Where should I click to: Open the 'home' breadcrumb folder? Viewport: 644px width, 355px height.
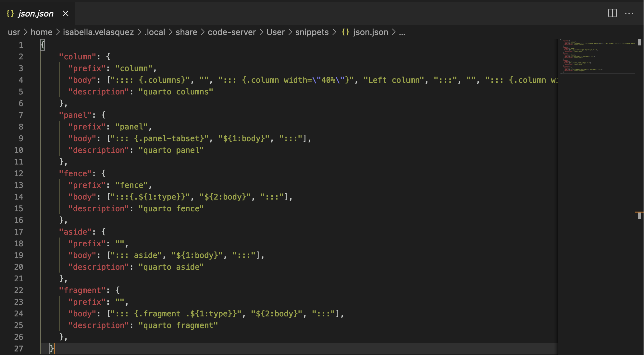click(x=41, y=32)
